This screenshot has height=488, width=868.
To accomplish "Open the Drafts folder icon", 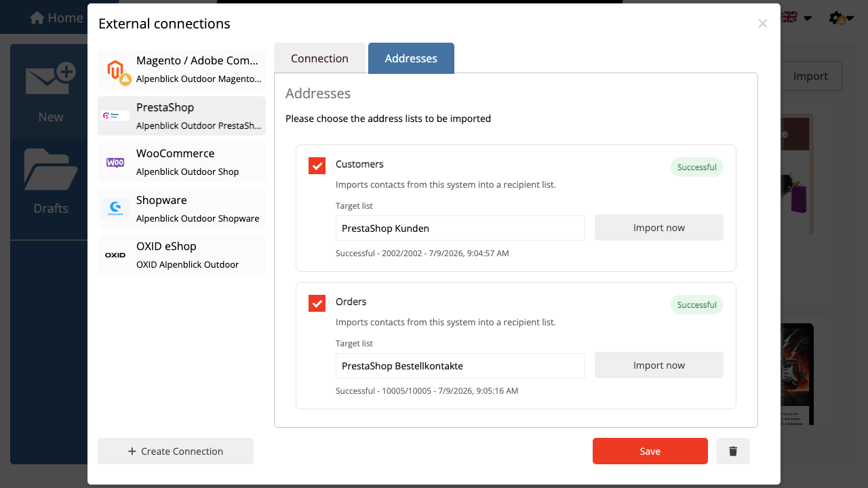I will pyautogui.click(x=50, y=169).
